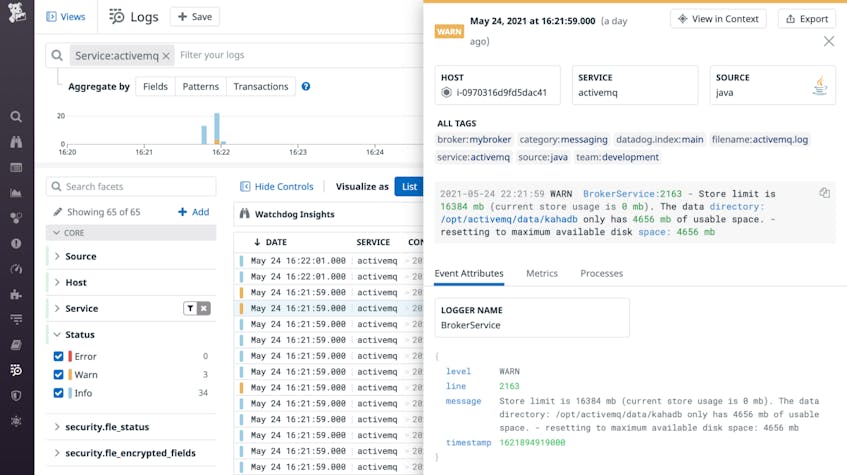Click the Save button

195,17
